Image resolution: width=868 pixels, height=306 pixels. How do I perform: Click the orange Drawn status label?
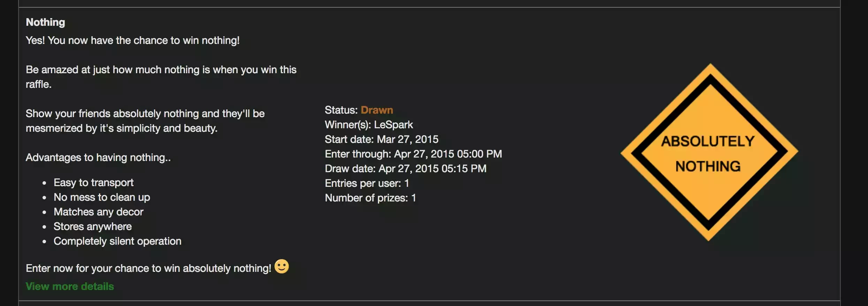pos(377,110)
